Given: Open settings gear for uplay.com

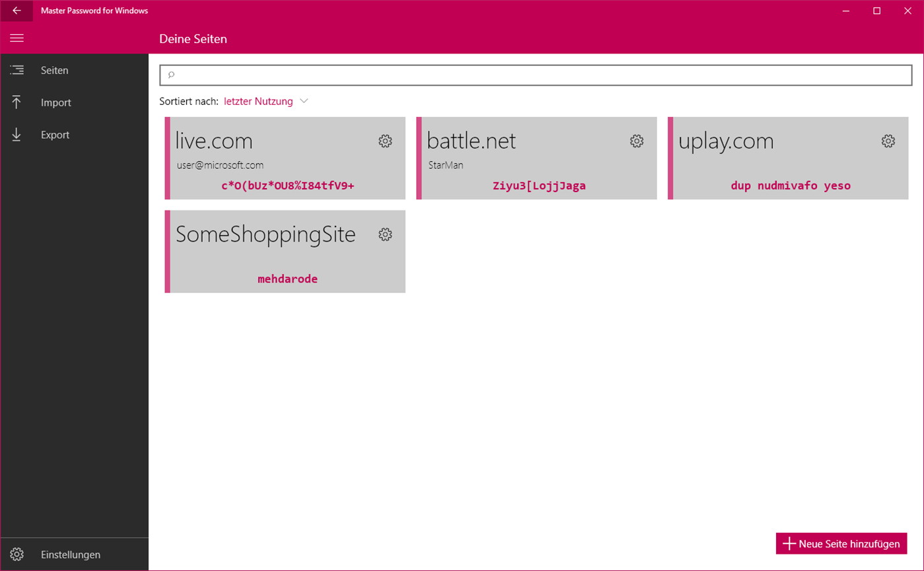Looking at the screenshot, I should (x=888, y=141).
